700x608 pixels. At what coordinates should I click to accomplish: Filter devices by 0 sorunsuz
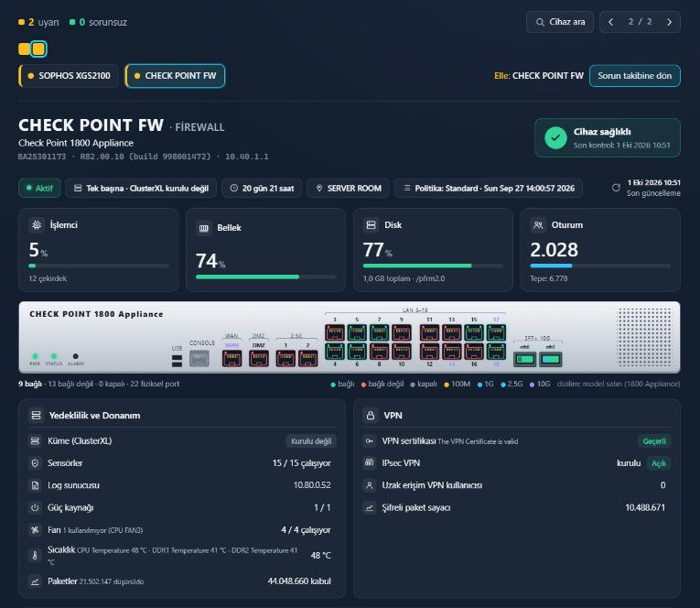tap(98, 22)
